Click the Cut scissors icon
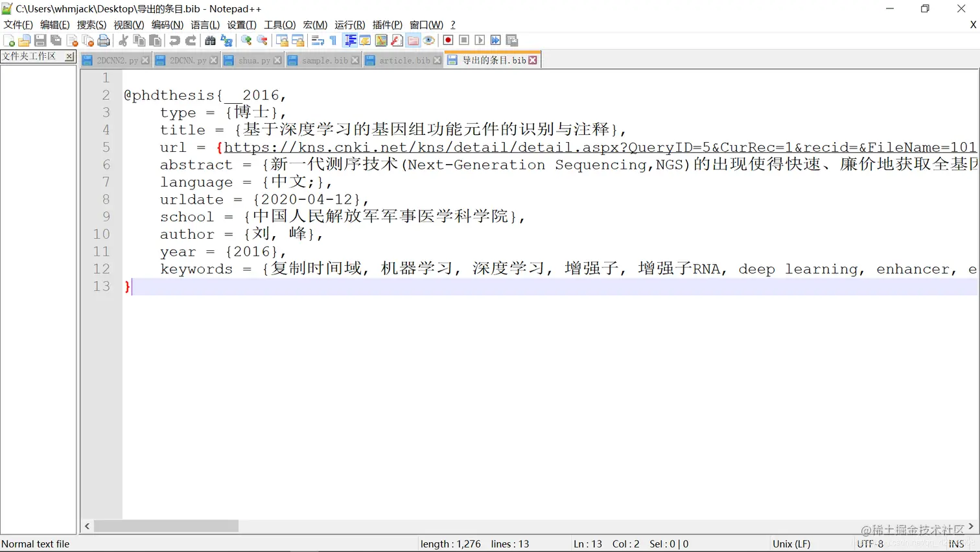 pyautogui.click(x=123, y=40)
